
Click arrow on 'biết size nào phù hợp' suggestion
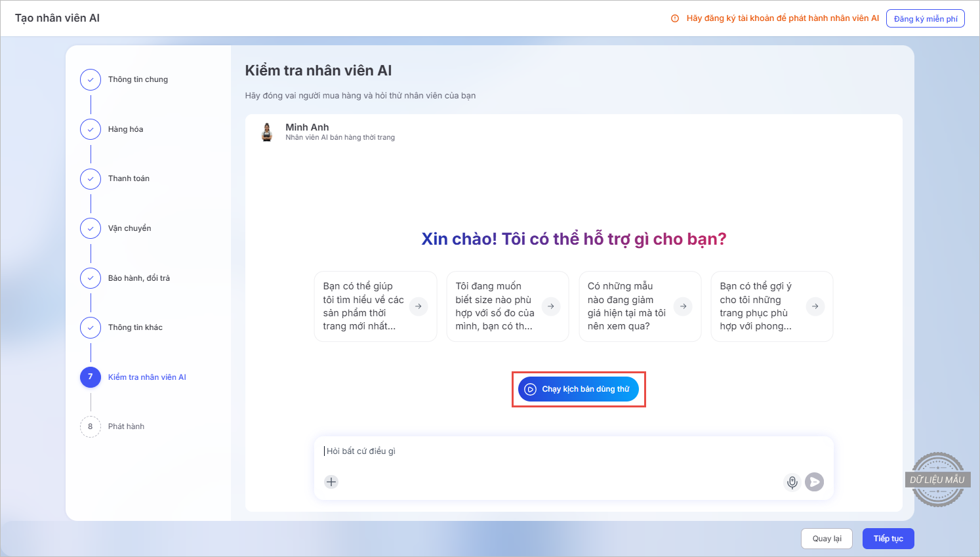pyautogui.click(x=551, y=306)
